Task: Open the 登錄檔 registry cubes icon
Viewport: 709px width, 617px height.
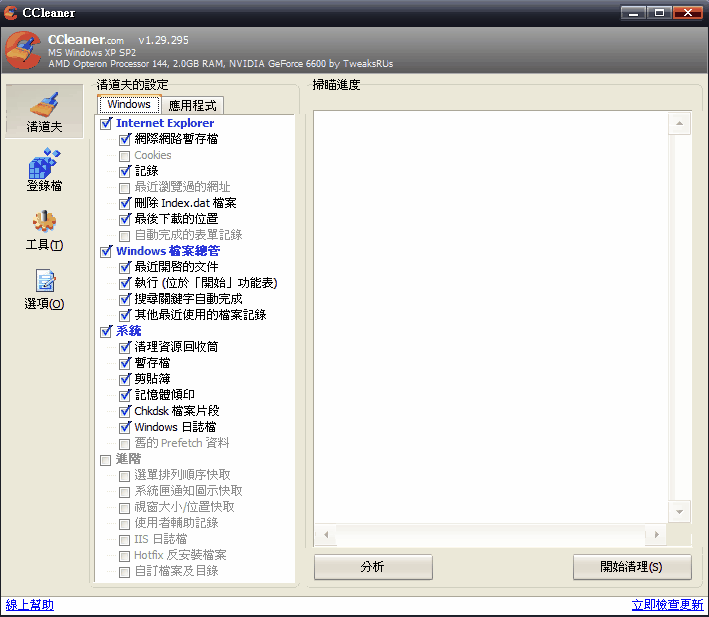Action: tap(44, 170)
